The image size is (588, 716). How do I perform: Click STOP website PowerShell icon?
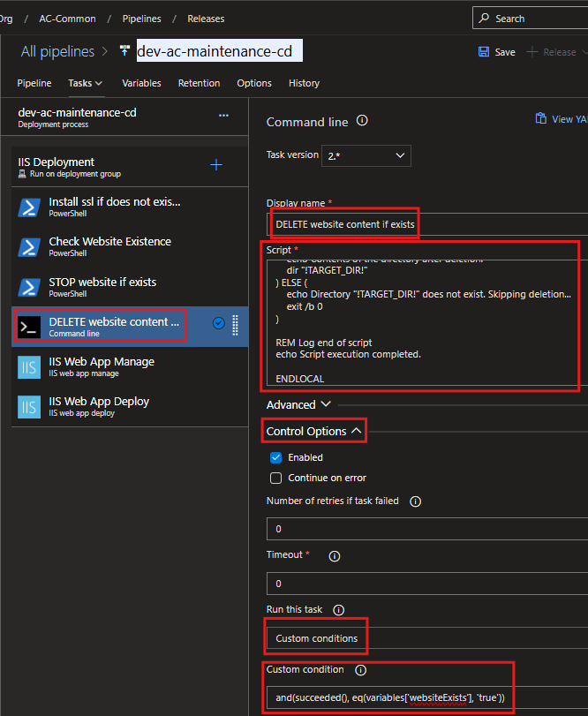(29, 287)
